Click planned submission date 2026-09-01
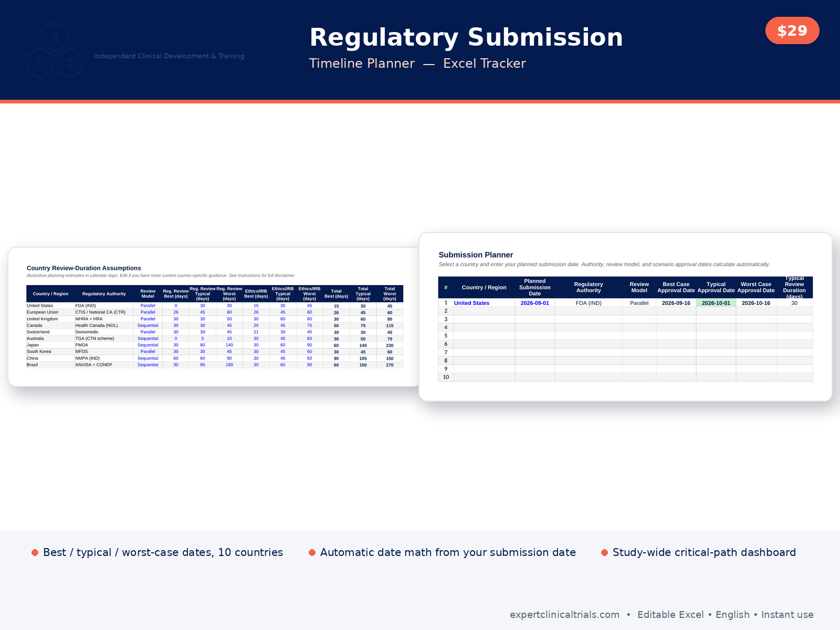This screenshot has height=630, width=840. [x=534, y=303]
